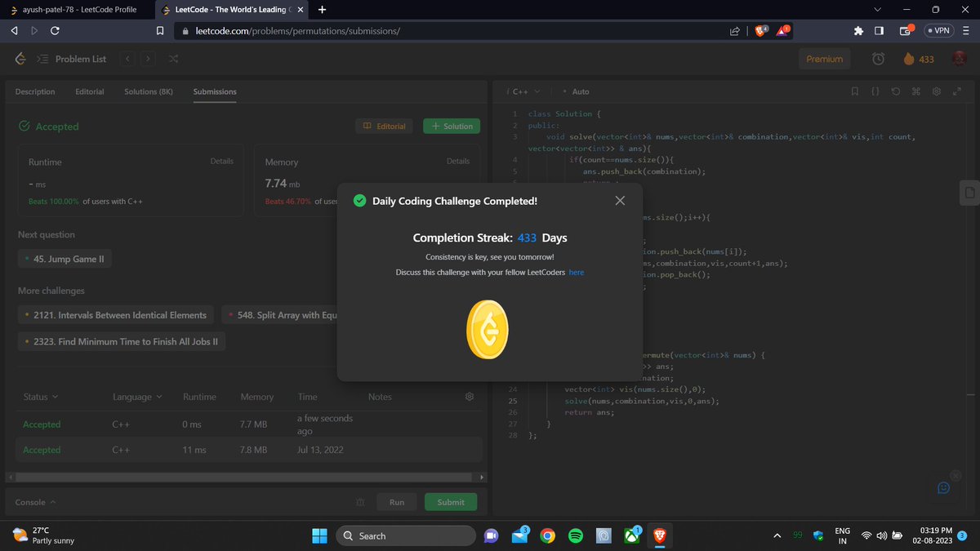Viewport: 980px width, 551px height.
Task: Open the notes icon on right edge
Action: point(969,192)
